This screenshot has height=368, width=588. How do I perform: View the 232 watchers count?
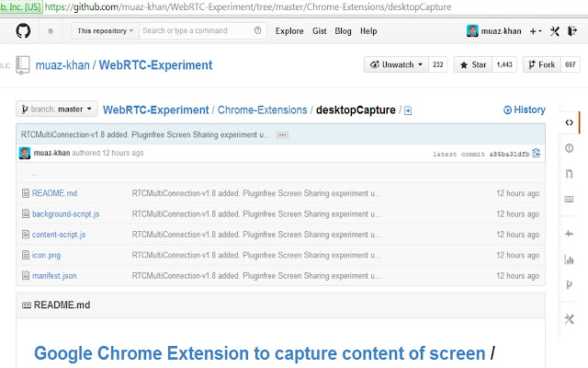coord(438,64)
